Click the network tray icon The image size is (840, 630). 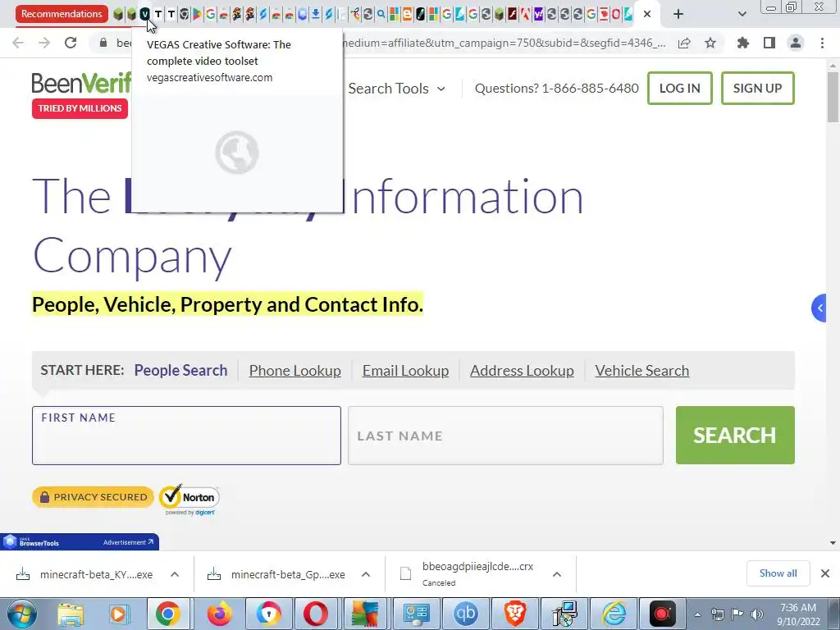point(717,614)
